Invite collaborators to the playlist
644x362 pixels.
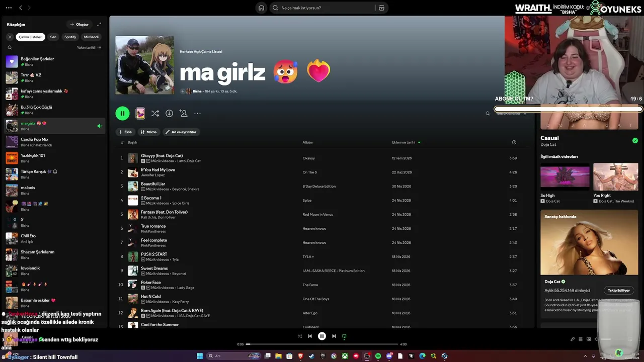(184, 114)
